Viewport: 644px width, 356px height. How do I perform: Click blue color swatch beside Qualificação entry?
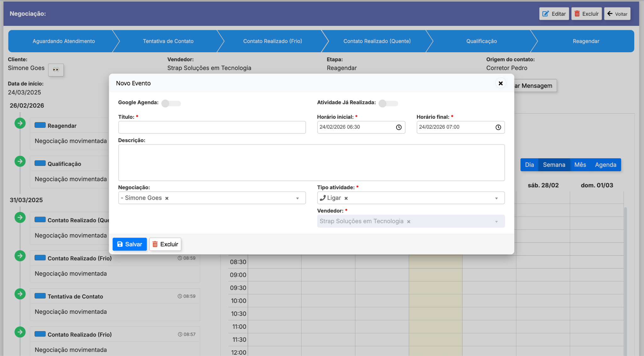coord(40,163)
